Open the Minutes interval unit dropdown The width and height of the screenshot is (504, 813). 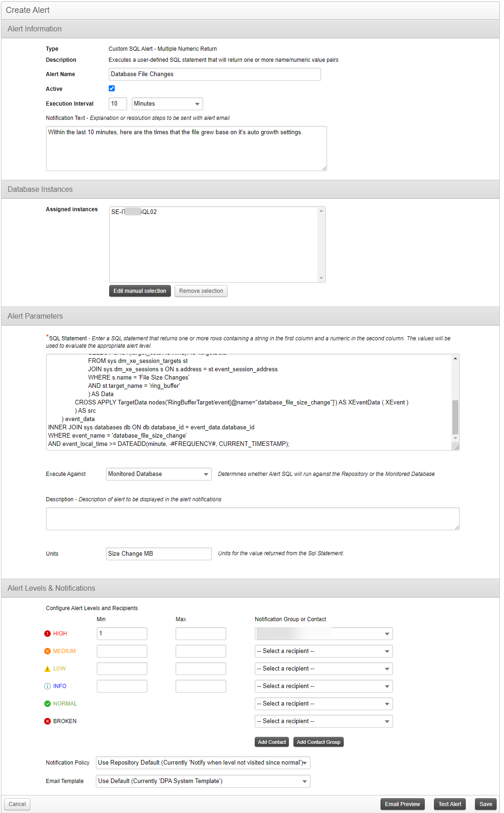pyautogui.click(x=167, y=104)
